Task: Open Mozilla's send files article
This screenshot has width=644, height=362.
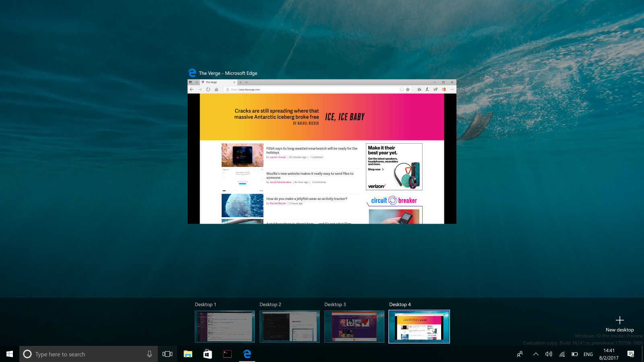Action: [310, 175]
